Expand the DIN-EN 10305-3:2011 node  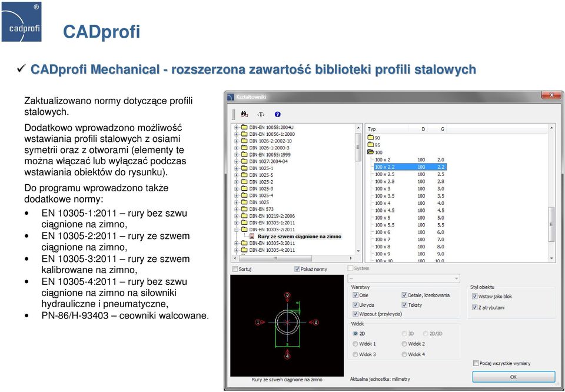237,243
